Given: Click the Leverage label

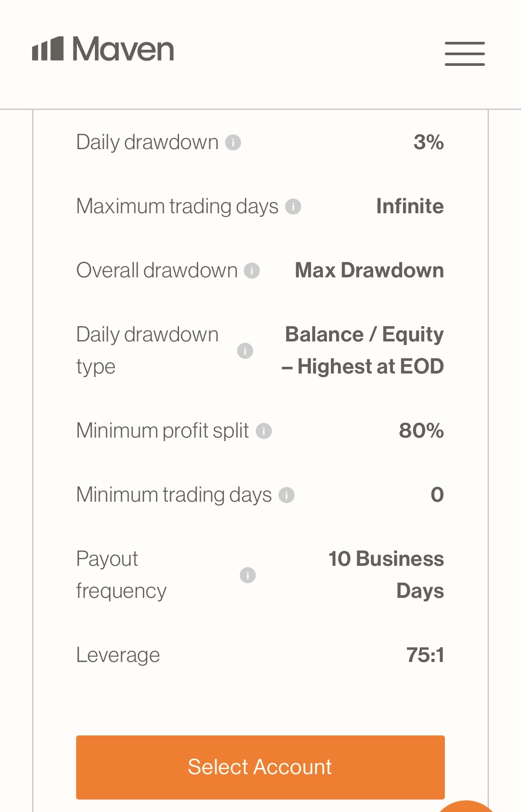Looking at the screenshot, I should pos(118,655).
